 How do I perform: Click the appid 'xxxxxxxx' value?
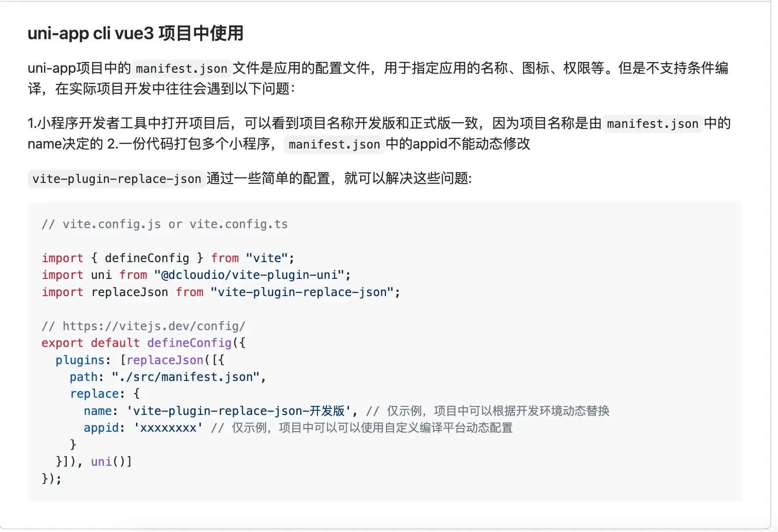point(168,427)
